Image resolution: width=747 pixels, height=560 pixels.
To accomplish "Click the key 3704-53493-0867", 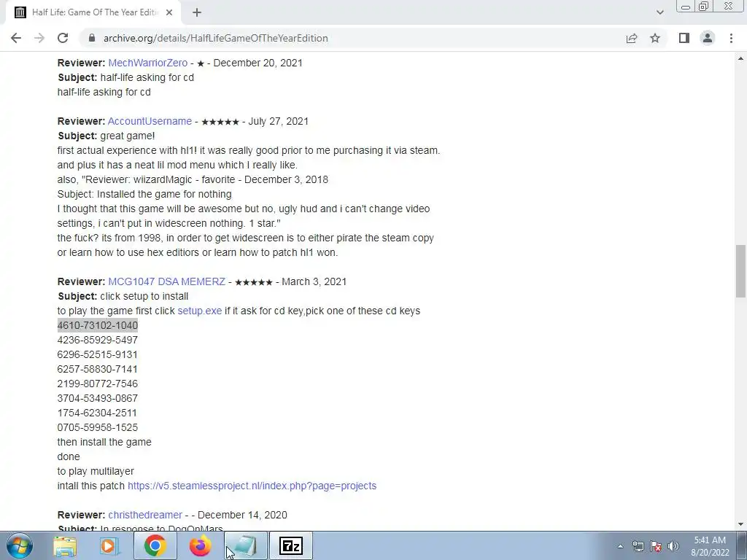I will point(98,399).
